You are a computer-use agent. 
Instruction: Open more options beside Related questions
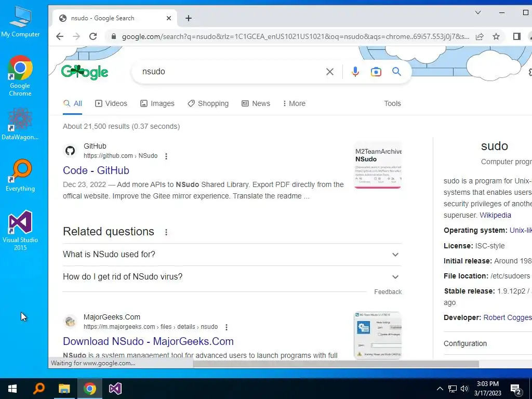click(x=166, y=232)
